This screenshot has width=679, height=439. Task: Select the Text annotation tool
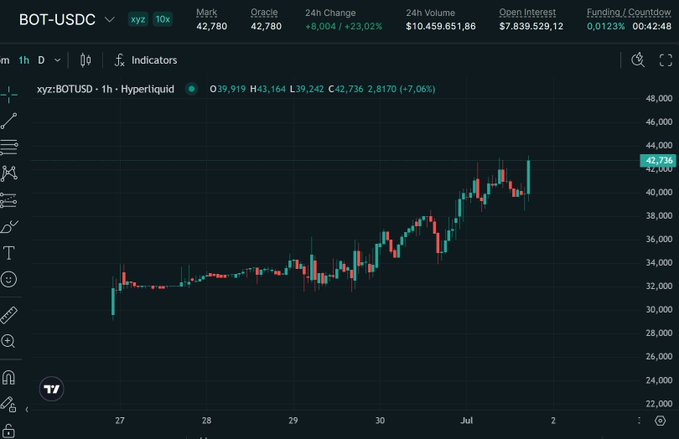click(x=9, y=253)
